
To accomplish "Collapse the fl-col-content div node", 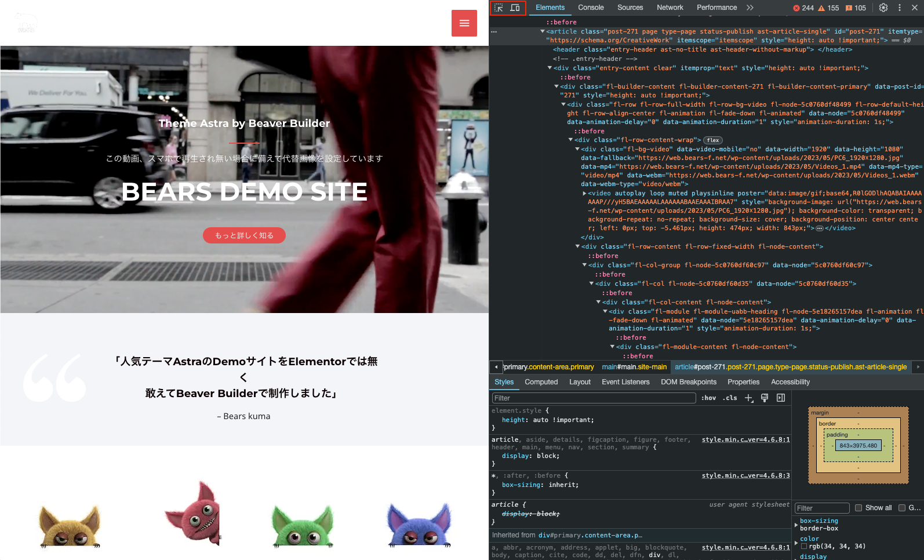I will click(598, 302).
